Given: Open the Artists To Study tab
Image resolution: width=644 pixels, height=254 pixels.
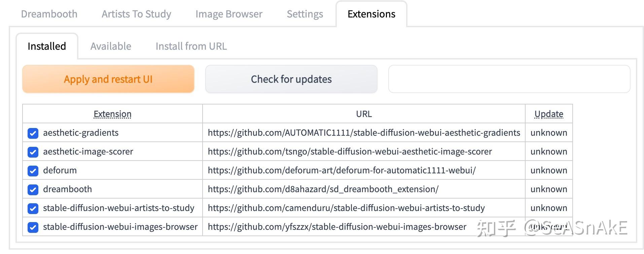Looking at the screenshot, I should pos(136,14).
